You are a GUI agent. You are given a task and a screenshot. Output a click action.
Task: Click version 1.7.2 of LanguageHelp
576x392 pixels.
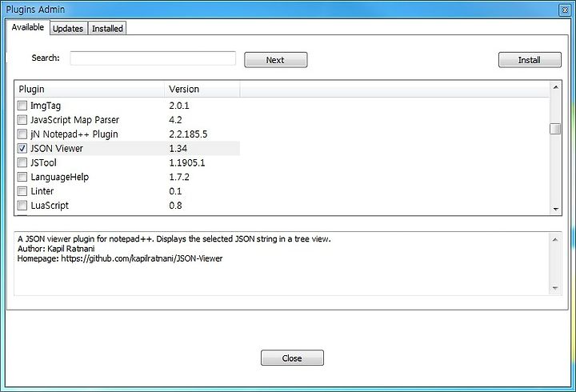point(179,177)
